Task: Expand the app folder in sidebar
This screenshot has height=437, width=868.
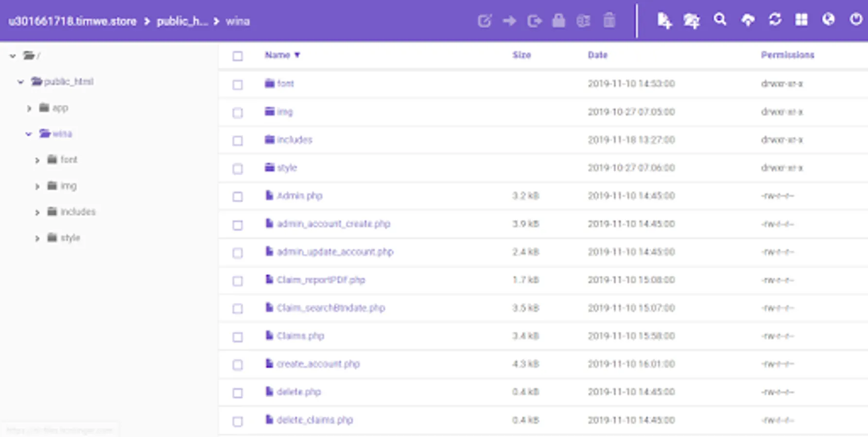Action: click(29, 108)
